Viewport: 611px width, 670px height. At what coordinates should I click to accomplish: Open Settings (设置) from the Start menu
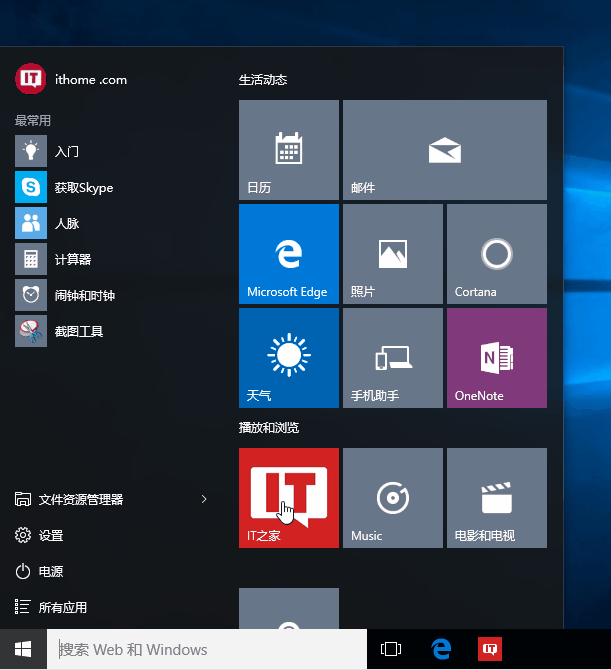point(51,536)
